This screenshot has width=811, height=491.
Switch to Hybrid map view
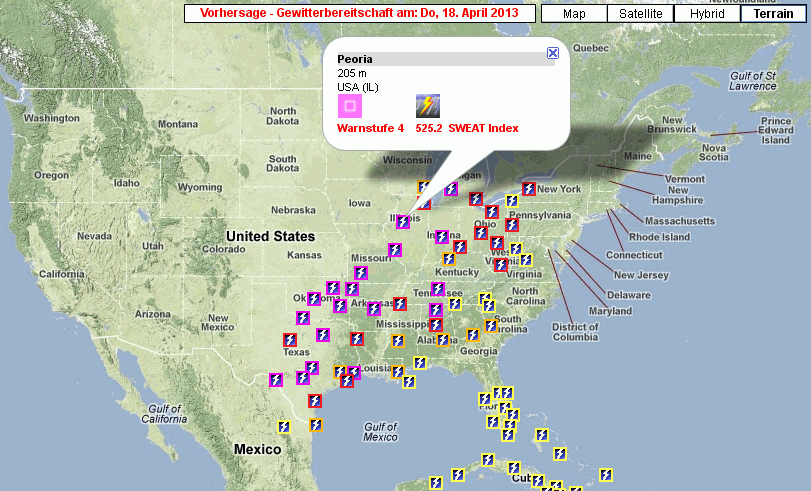pyautogui.click(x=707, y=14)
